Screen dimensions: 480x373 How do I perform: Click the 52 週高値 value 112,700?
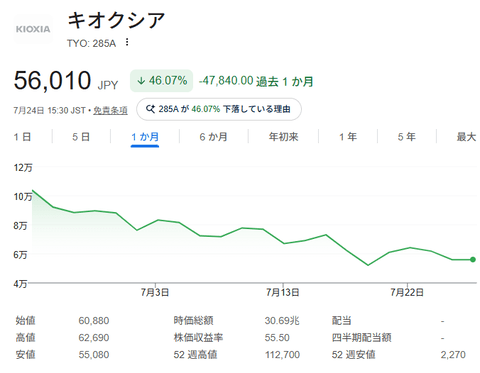point(282,355)
